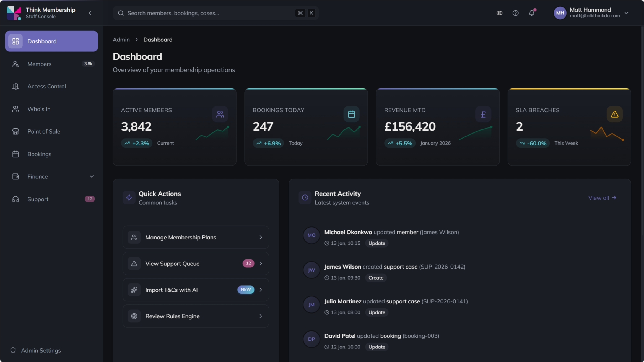Open Bookings in the sidebar

[51, 154]
